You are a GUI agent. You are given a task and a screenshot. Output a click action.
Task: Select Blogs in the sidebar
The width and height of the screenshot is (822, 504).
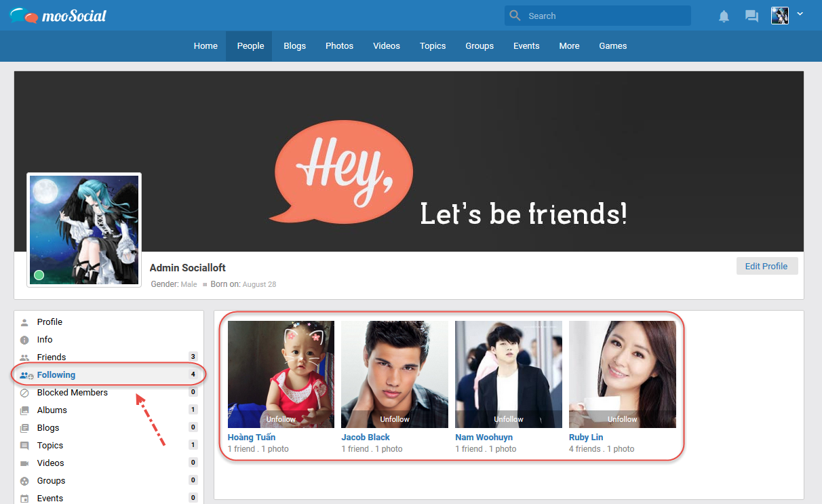(x=48, y=428)
